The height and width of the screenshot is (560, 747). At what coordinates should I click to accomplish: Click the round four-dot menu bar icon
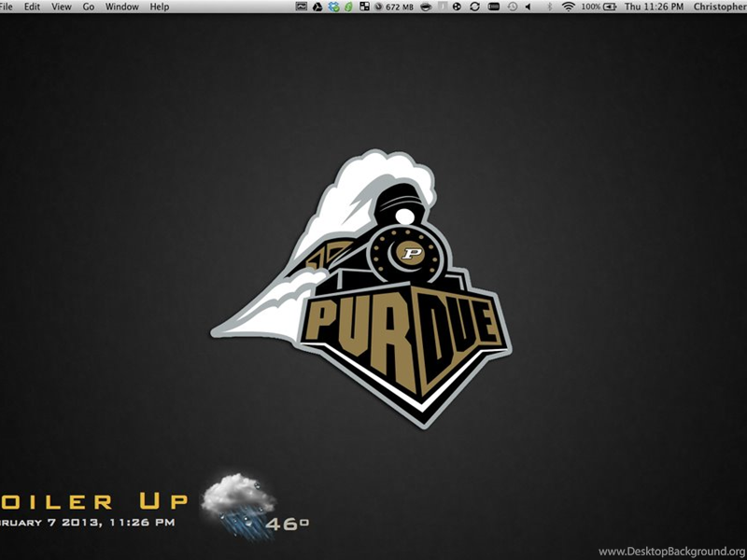[x=457, y=7]
